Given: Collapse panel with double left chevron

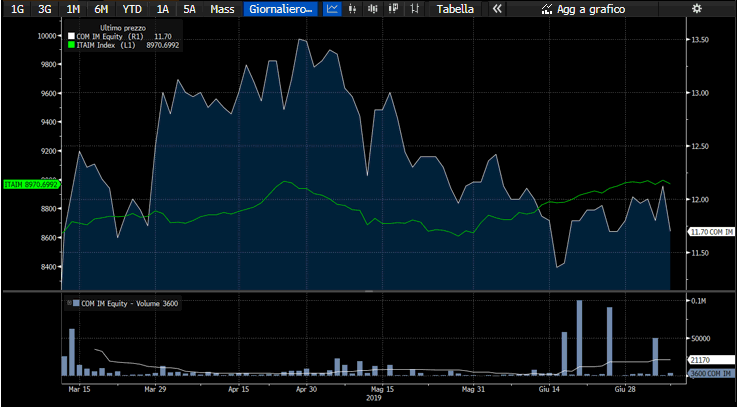Looking at the screenshot, I should (x=496, y=9).
